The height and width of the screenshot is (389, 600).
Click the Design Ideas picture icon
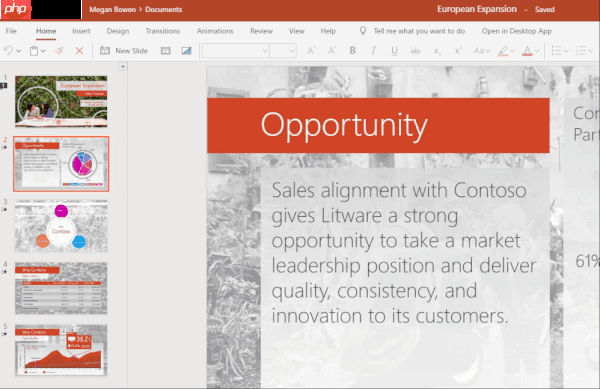click(x=186, y=50)
